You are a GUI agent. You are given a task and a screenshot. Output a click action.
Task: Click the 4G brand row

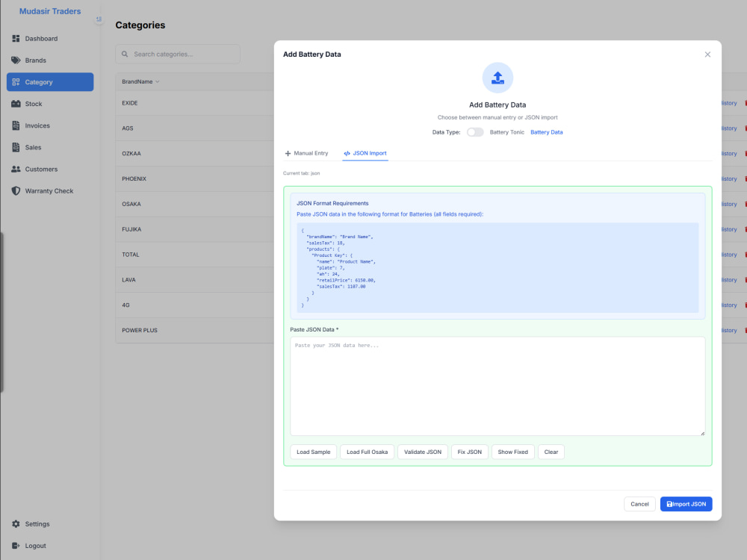tap(194, 305)
